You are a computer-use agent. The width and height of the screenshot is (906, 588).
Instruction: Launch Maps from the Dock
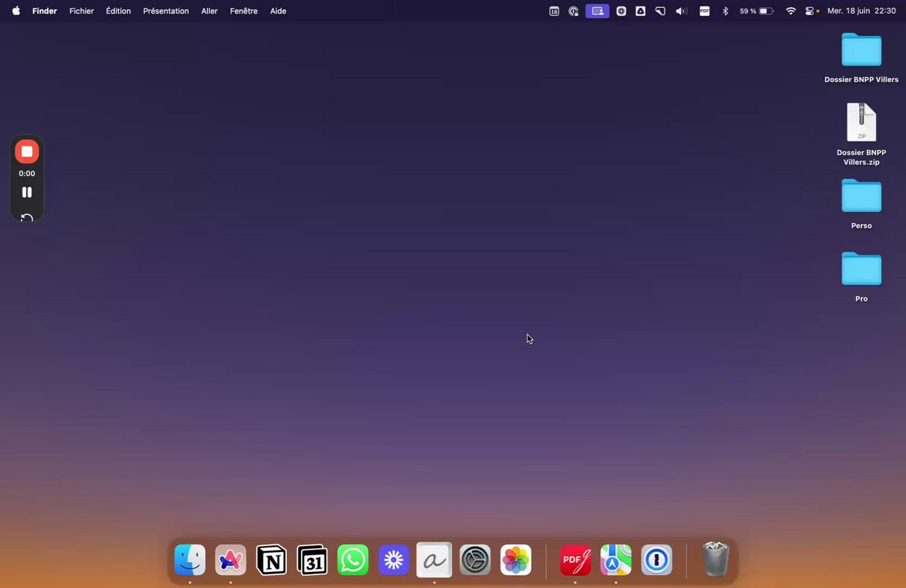[616, 560]
